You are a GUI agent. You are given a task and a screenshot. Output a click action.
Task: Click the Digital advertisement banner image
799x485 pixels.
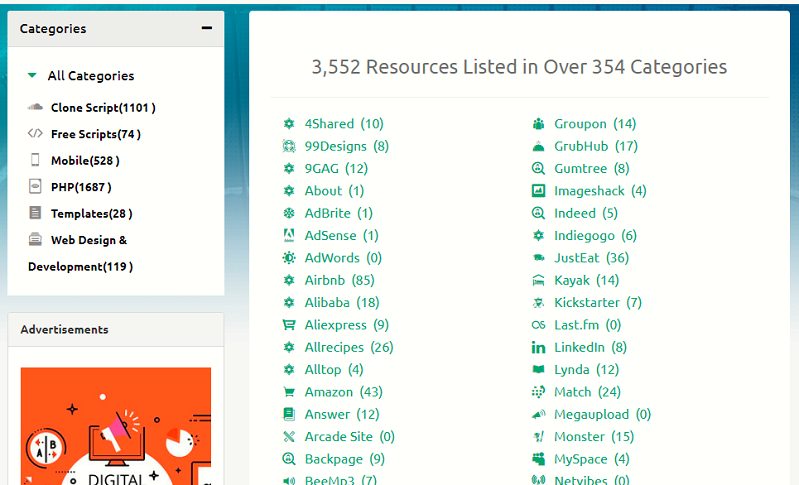116,426
